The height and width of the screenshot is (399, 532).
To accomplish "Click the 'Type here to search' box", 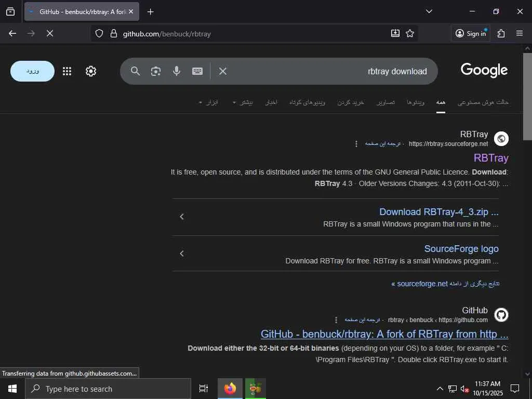I will pyautogui.click(x=108, y=389).
